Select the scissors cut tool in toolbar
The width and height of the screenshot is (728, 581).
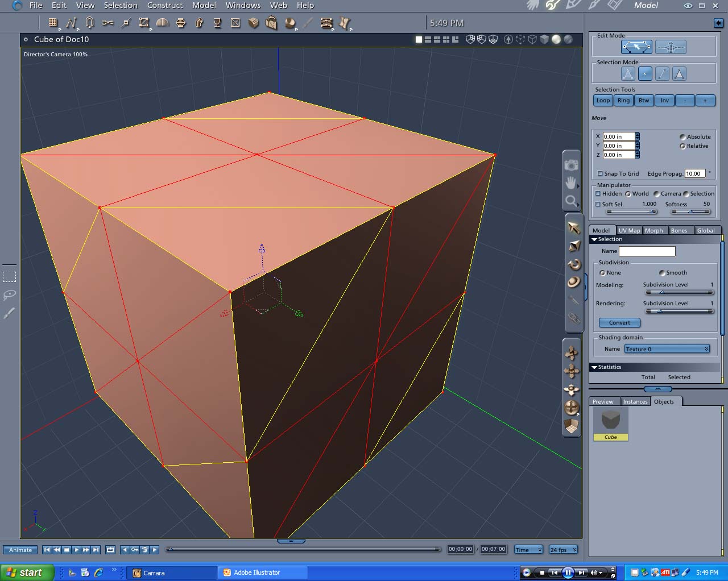click(107, 23)
